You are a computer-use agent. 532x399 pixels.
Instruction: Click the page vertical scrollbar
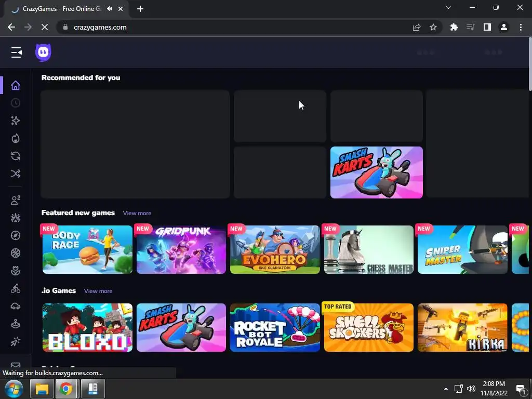(x=530, y=64)
